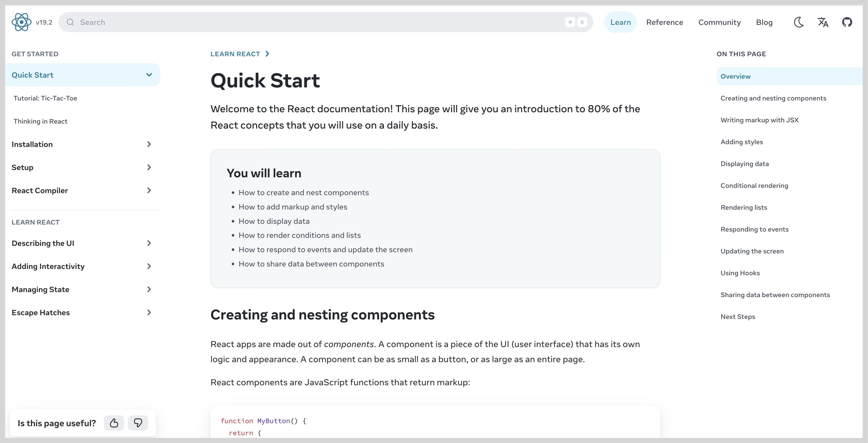
Task: Click the search magnifier icon
Action: click(70, 22)
